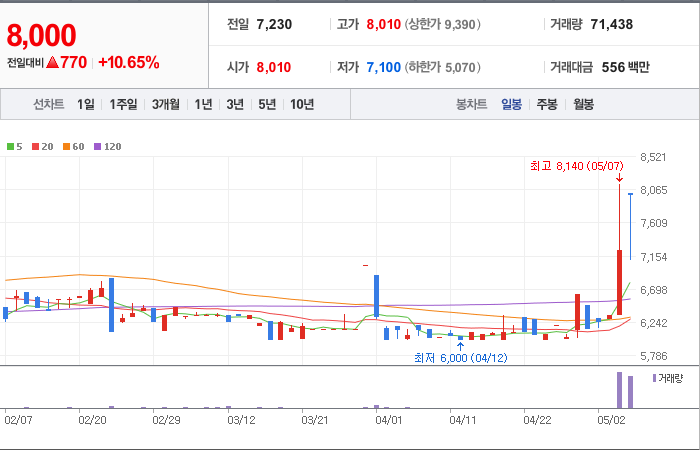Click the 04/01 date axis label
The image size is (700, 450).
[389, 420]
